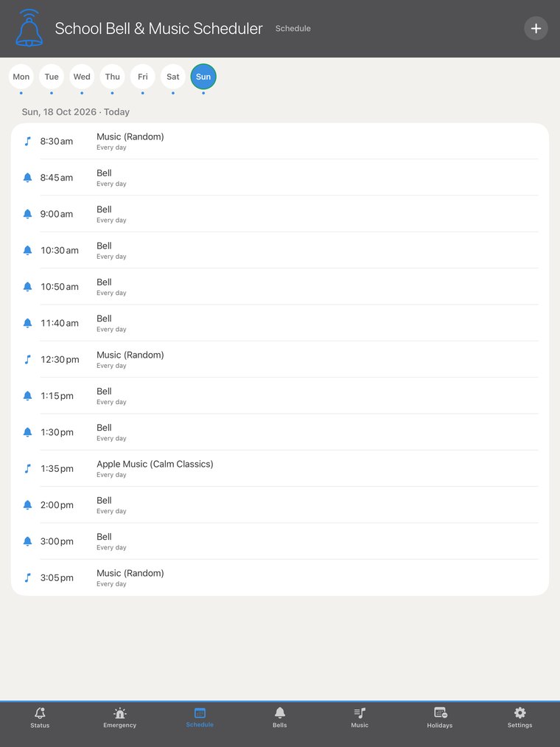Open the Bell entry at 3:00pm
The width and height of the screenshot is (560, 747).
[x=280, y=541]
